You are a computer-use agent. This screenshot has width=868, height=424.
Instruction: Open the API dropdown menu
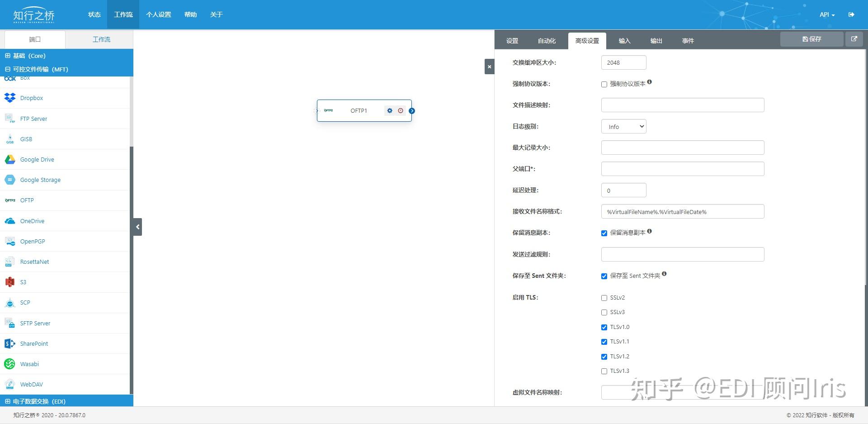pos(826,14)
